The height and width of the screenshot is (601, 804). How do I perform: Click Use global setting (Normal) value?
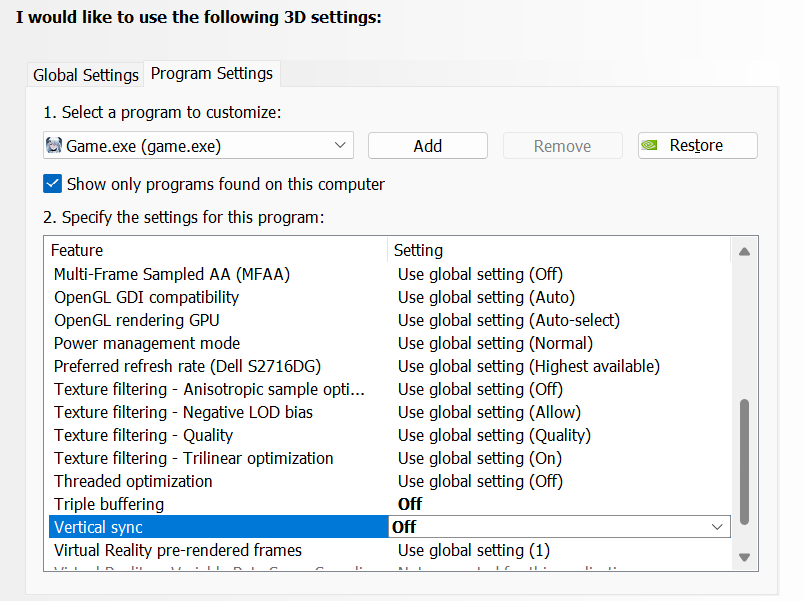[x=495, y=344]
